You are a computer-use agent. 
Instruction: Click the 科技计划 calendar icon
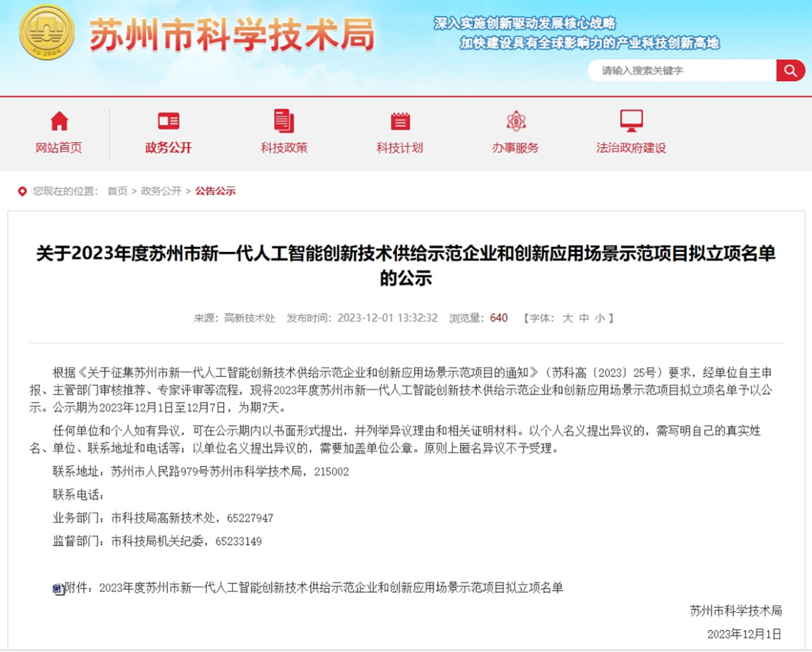400,121
